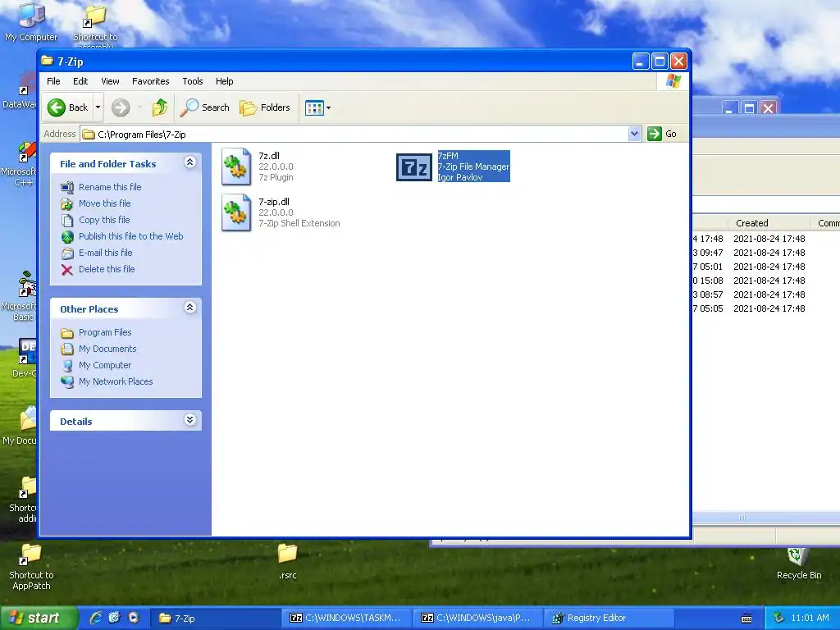Click the Windows Media Player Quick Launch icon
The height and width of the screenshot is (630, 840).
[134, 618]
